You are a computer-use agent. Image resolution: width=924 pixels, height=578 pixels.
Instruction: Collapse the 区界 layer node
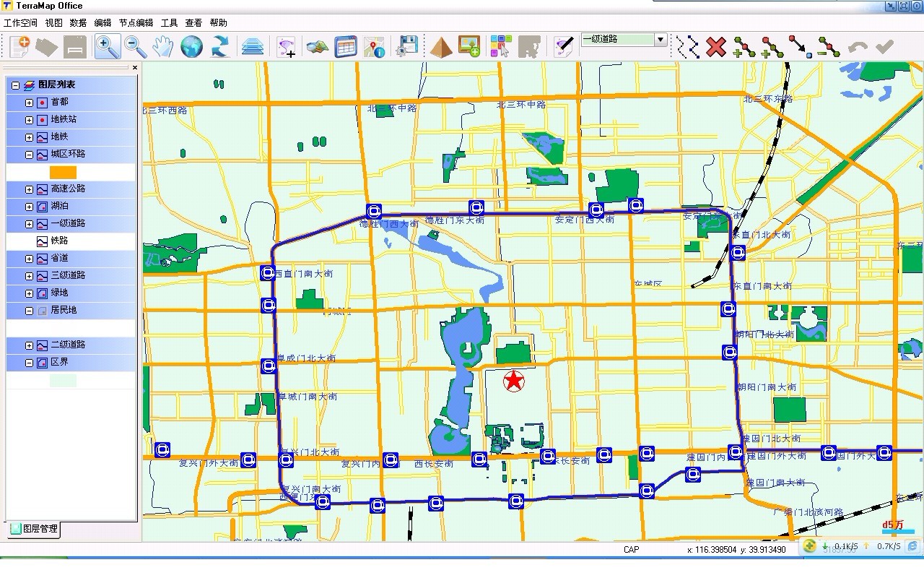point(29,363)
